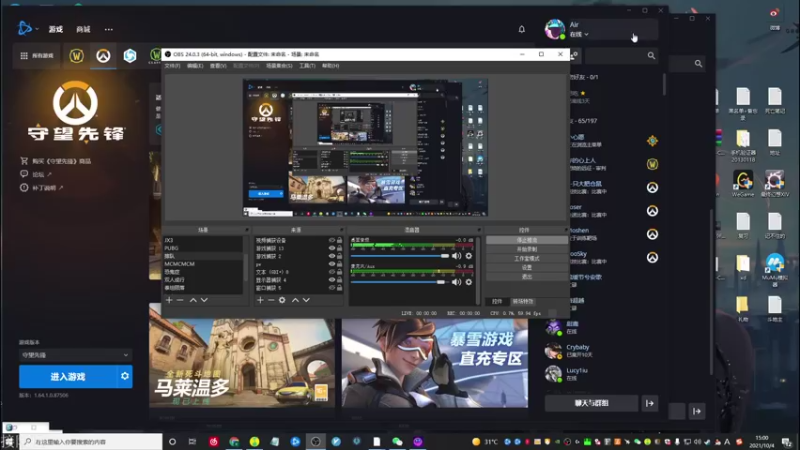Screen dimensions: 800x450
Task: Open source properties gear in 来源 panel
Action: tap(282, 299)
